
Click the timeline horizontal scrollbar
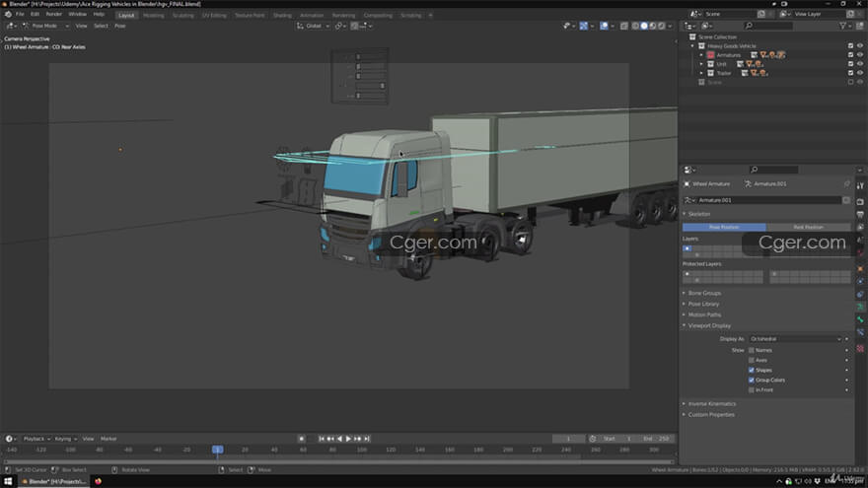coord(337,461)
